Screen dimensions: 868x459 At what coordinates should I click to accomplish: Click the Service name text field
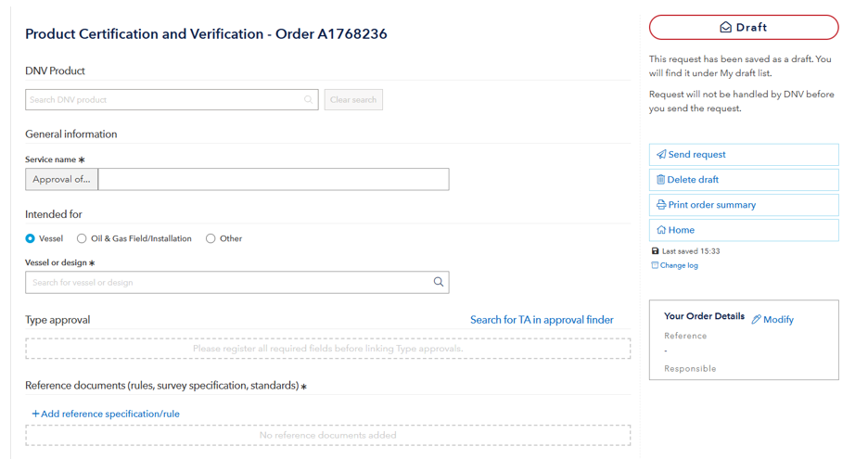[x=274, y=179]
